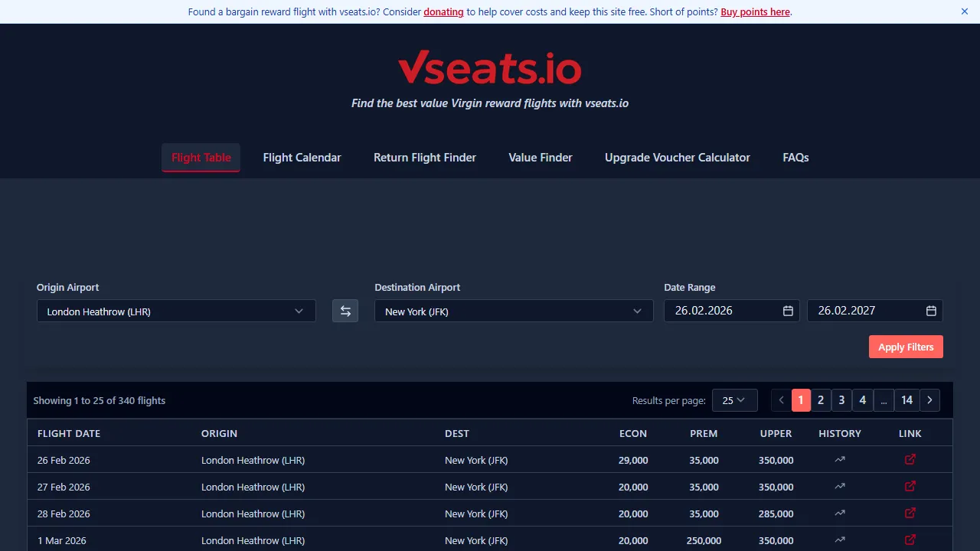Go to next page of results

tap(929, 399)
